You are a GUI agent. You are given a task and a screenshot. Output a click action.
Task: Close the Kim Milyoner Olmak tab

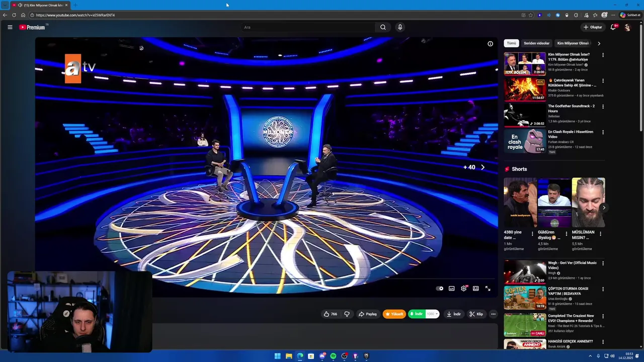click(66, 5)
